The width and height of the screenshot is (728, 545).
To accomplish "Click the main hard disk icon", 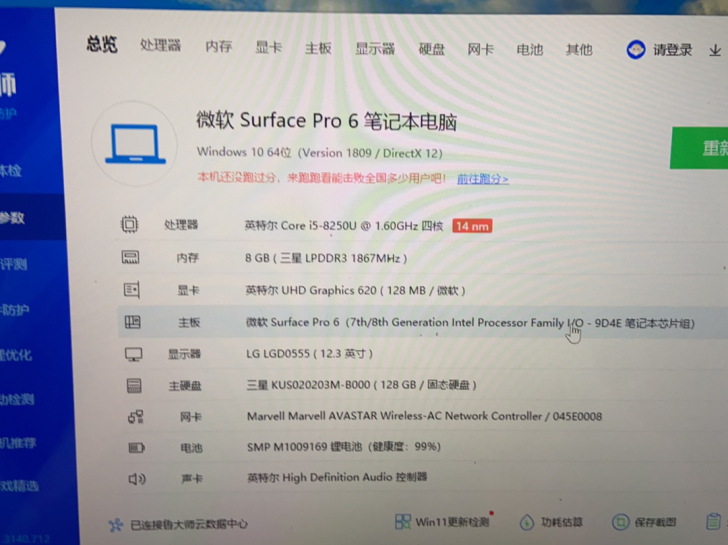I will pyautogui.click(x=134, y=385).
